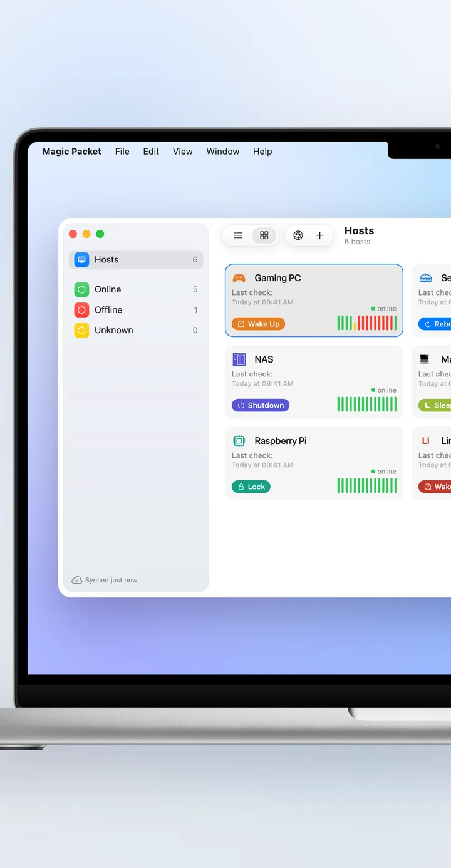
Task: Add a new host with plus button
Action: pyautogui.click(x=319, y=235)
